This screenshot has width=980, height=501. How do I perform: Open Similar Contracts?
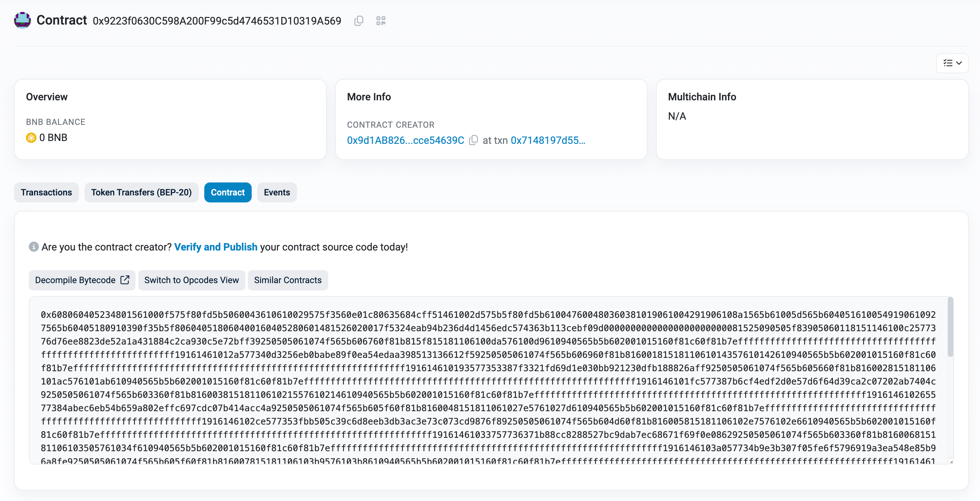click(287, 280)
